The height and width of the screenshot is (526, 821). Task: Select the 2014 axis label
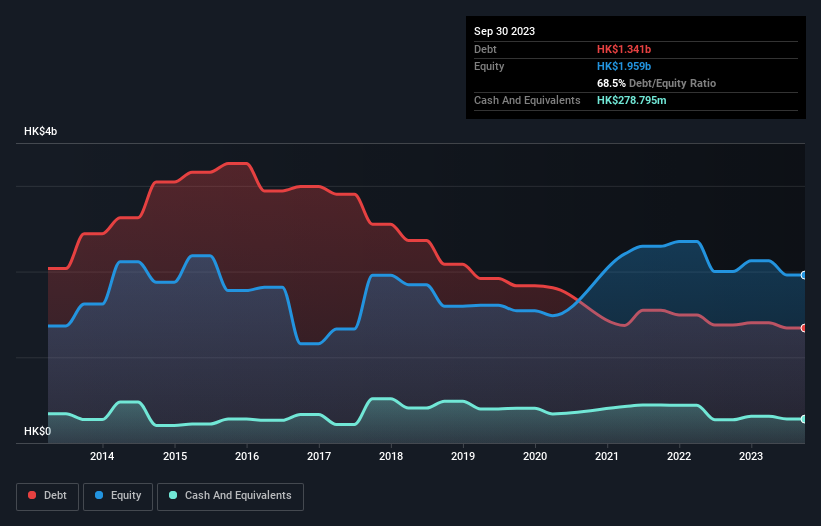102,456
